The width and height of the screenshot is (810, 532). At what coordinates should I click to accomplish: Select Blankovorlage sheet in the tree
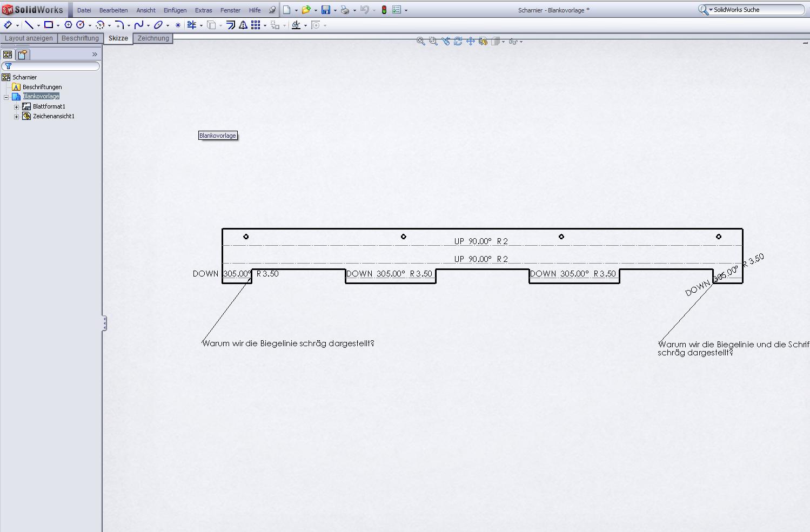click(x=41, y=96)
